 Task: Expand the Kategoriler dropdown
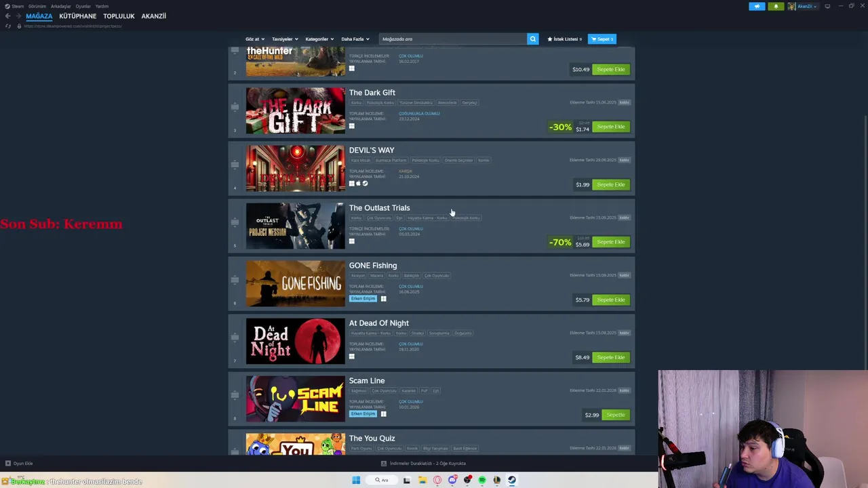[319, 39]
